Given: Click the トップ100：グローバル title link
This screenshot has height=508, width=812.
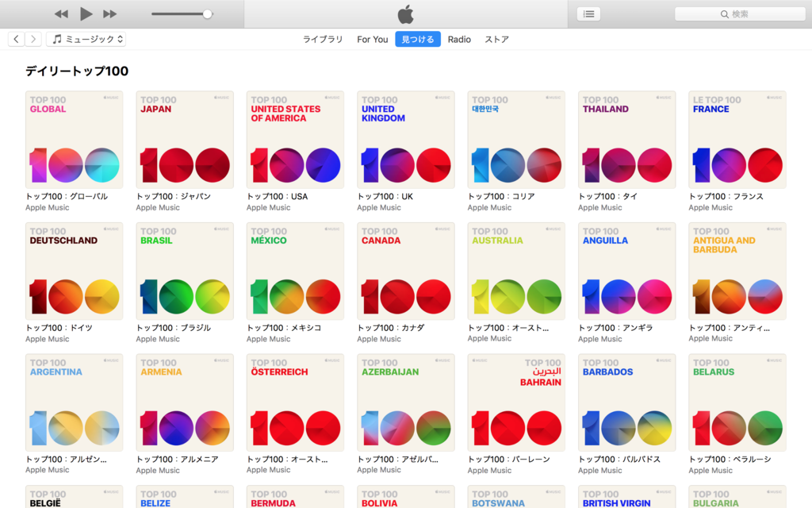Looking at the screenshot, I should click(x=67, y=197).
